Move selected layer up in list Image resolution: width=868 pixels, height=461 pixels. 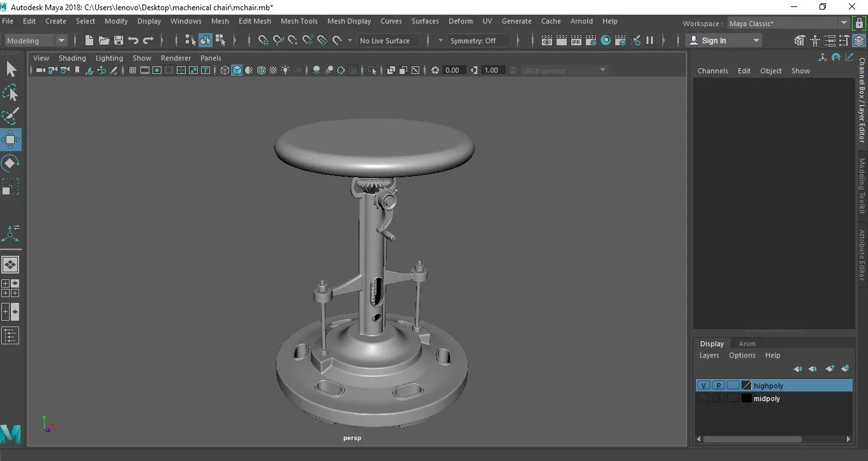[x=798, y=369]
